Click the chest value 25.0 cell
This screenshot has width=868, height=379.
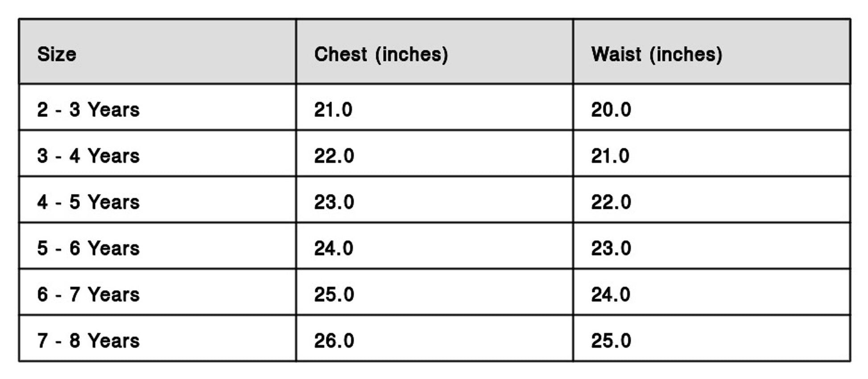(334, 294)
